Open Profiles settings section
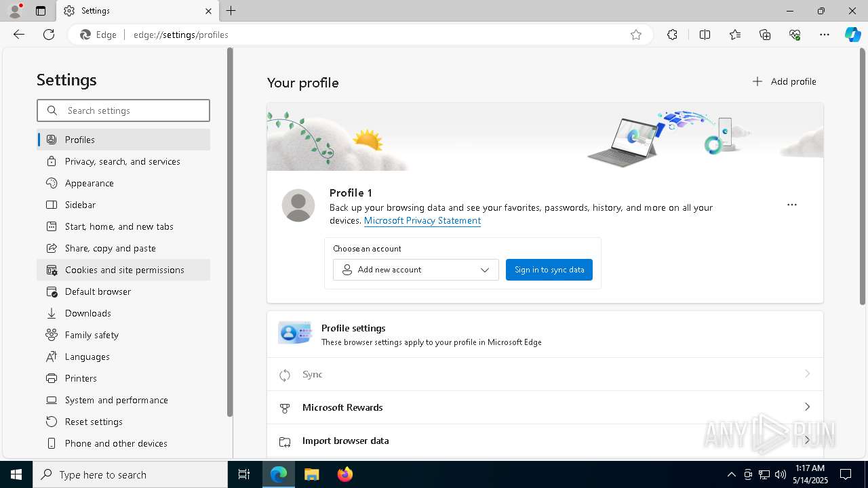This screenshot has height=488, width=868. [123, 140]
